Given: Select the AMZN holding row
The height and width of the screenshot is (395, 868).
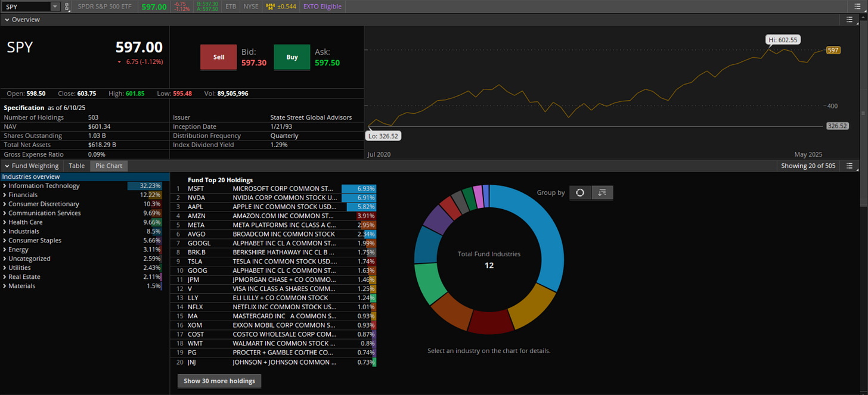Looking at the screenshot, I should (274, 216).
